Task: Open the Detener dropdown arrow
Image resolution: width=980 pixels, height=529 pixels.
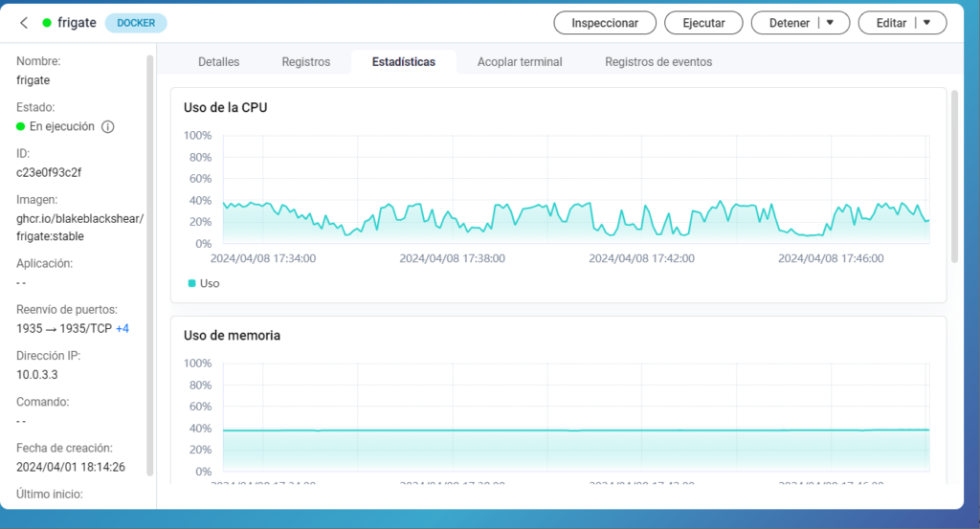Action: (x=831, y=23)
